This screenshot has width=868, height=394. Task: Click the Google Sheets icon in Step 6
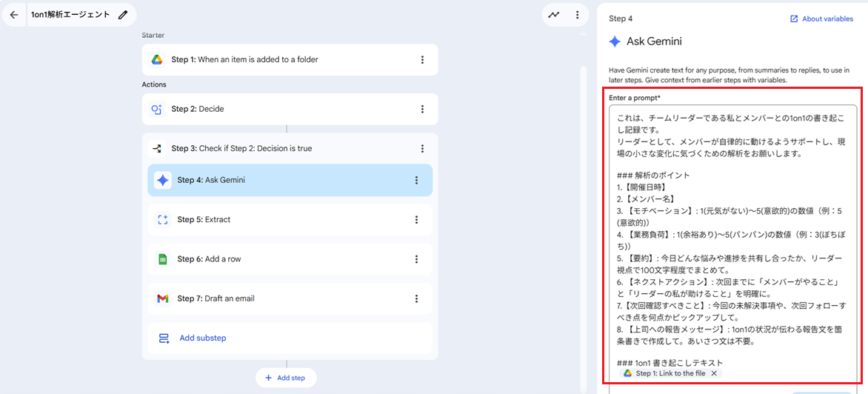click(x=163, y=259)
